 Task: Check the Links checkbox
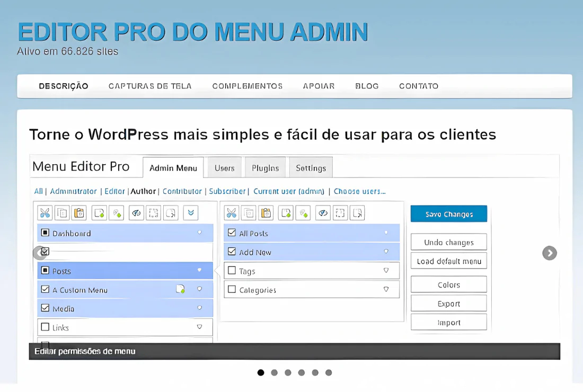click(45, 327)
